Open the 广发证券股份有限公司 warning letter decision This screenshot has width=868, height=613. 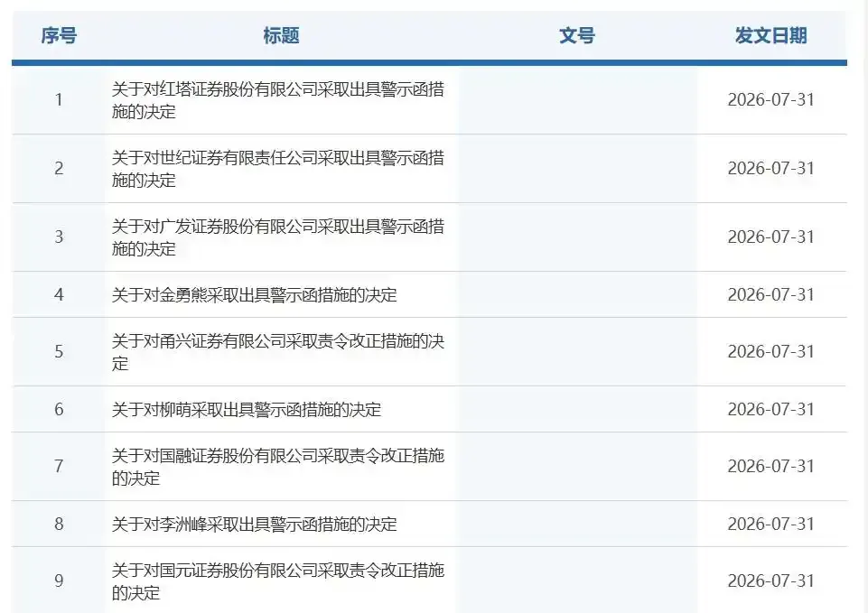278,237
